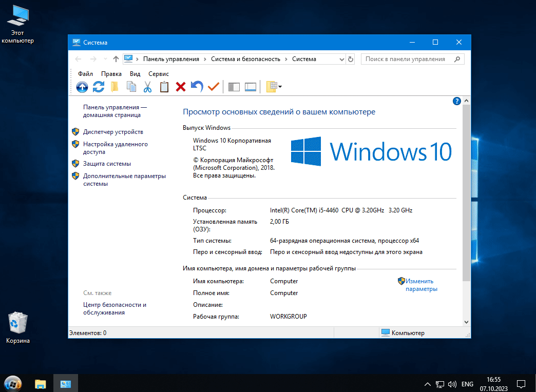Viewport: 536px width, 392px height.
Task: Open Дополнительные параметры системы link
Action: (x=124, y=180)
